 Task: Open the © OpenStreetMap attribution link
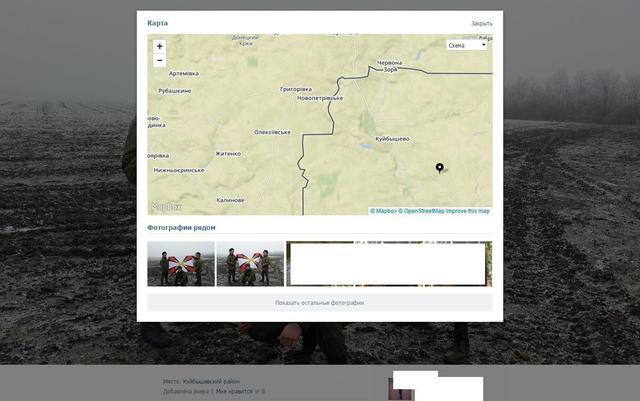[421, 211]
